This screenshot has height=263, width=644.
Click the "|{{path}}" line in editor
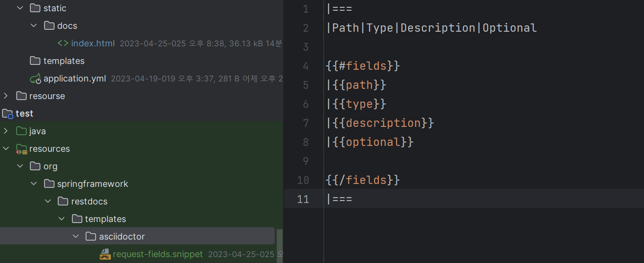356,85
